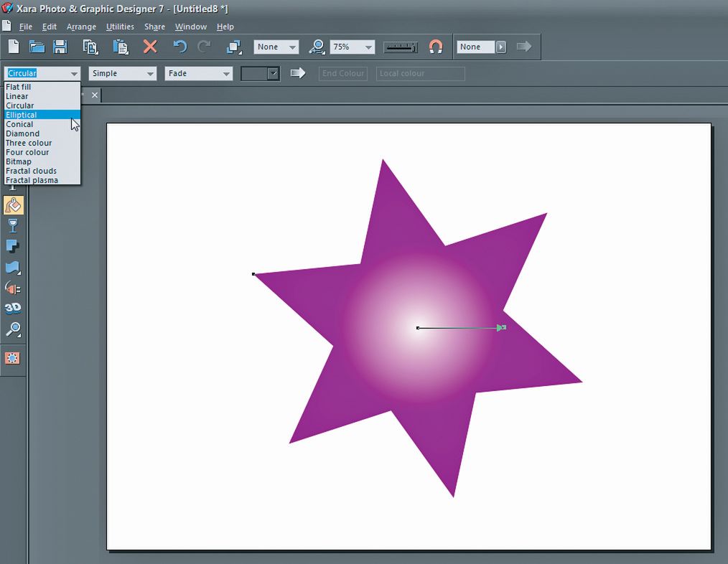Choose Flat fill from the list
Viewport: 728px width, 564px height.
point(42,87)
